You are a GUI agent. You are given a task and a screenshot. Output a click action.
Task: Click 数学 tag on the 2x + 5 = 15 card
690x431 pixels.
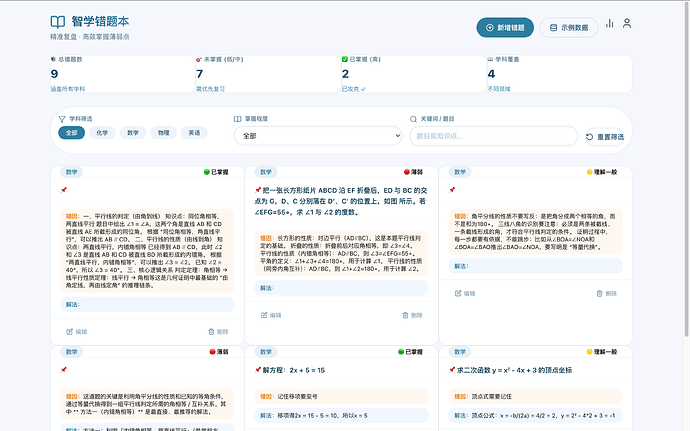[265, 352]
